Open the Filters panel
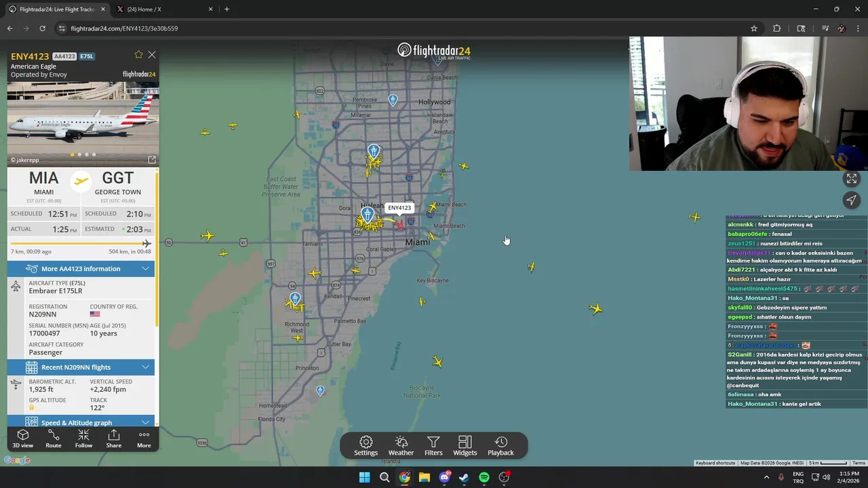This screenshot has width=868, height=488. (x=433, y=446)
